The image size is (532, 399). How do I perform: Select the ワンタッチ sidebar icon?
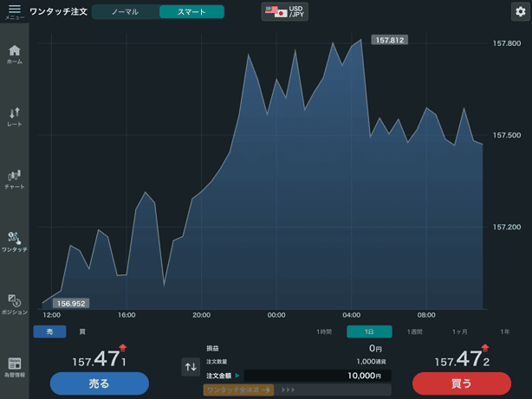tap(14, 241)
